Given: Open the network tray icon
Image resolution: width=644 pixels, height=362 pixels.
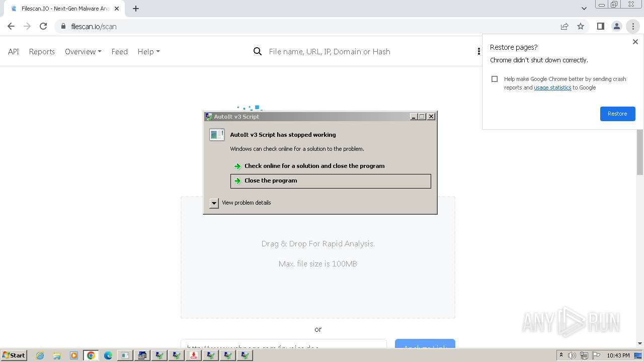Looking at the screenshot, I should (x=584, y=355).
